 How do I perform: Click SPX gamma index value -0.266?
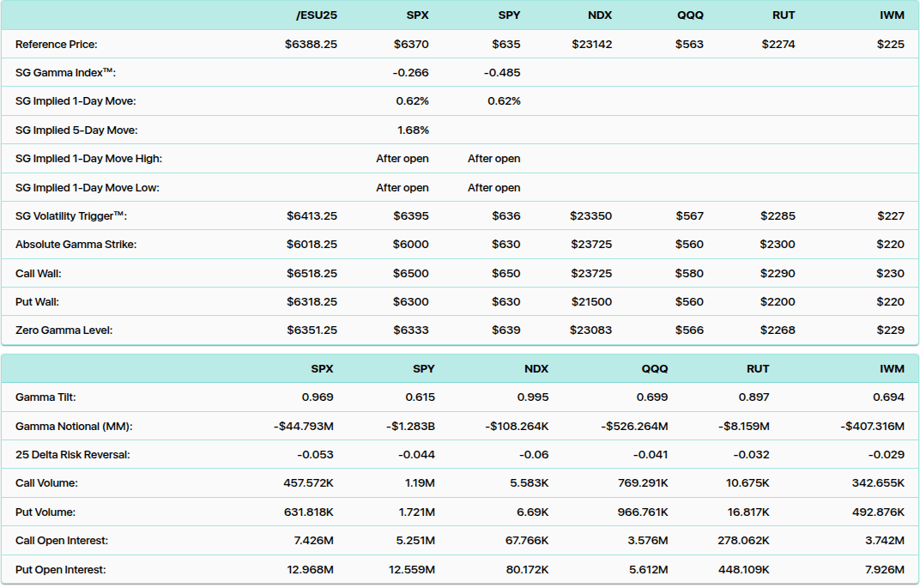click(411, 73)
